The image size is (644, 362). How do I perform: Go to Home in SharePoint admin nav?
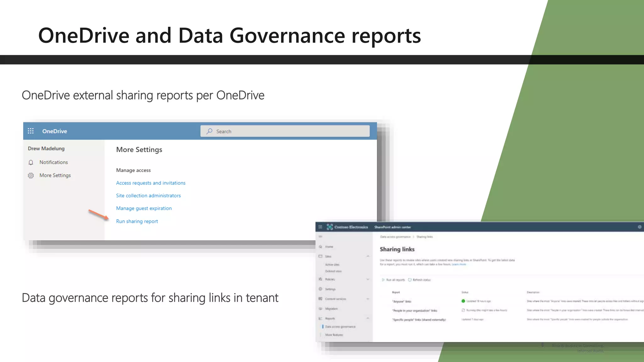tap(329, 247)
